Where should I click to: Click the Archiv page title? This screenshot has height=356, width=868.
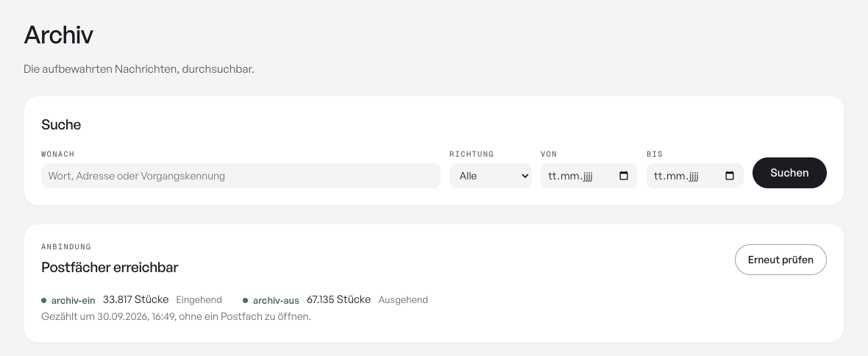59,35
